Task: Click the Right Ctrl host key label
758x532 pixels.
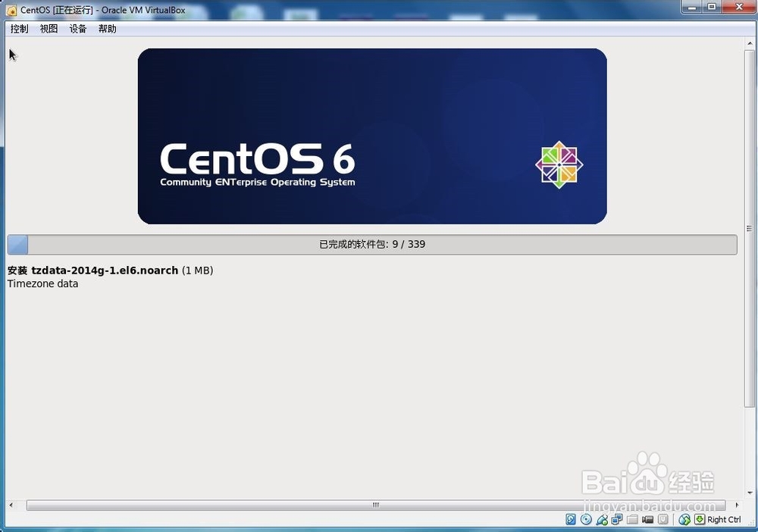Action: [724, 519]
